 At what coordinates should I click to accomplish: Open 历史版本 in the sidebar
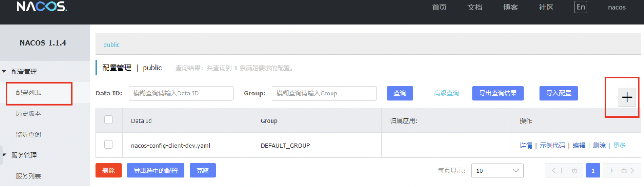(29, 114)
